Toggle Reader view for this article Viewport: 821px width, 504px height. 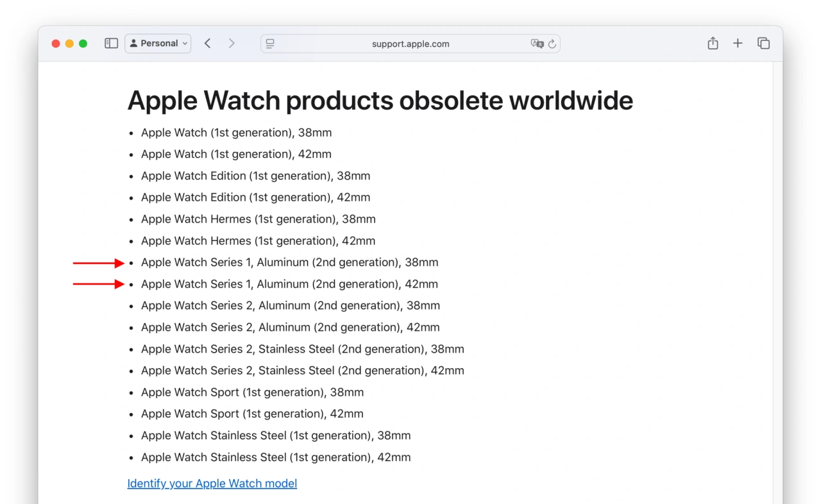click(x=270, y=44)
